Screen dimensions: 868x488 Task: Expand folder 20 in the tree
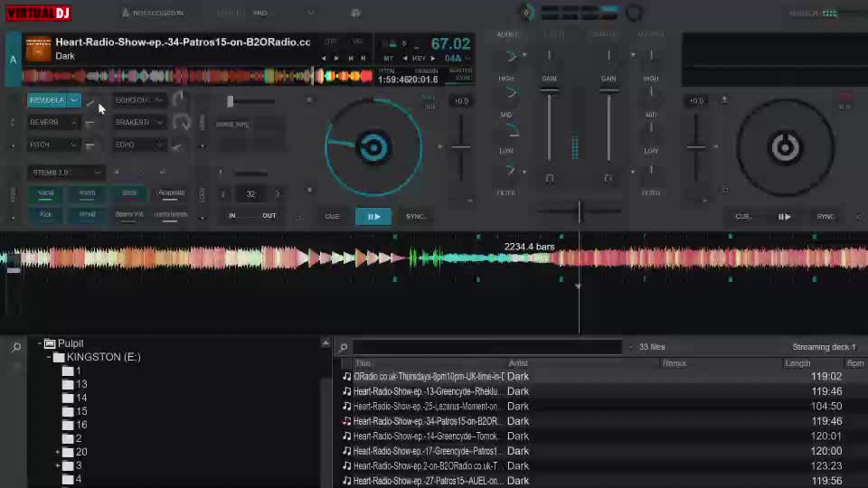[x=58, y=452]
